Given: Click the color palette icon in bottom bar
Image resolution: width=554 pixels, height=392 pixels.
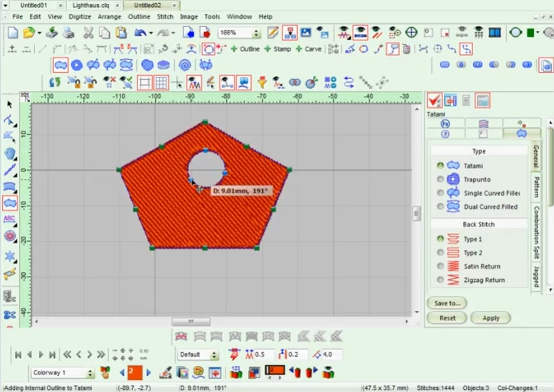Looking at the screenshot, I should pyautogui.click(x=198, y=373).
